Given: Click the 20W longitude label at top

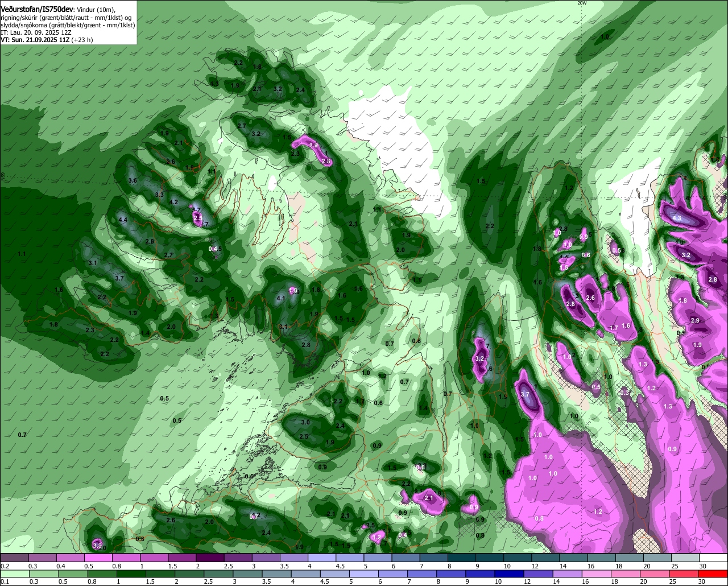Looking at the screenshot, I should [x=581, y=3].
